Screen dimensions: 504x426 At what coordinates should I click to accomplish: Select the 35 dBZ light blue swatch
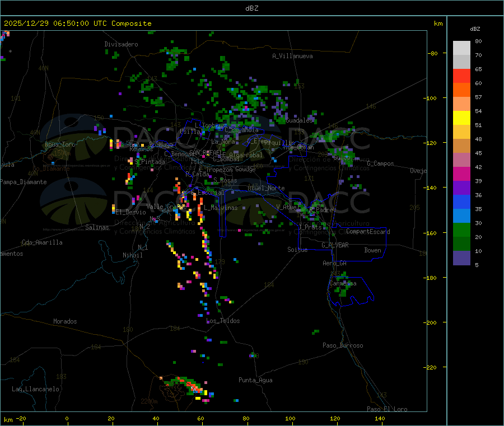tap(461, 216)
